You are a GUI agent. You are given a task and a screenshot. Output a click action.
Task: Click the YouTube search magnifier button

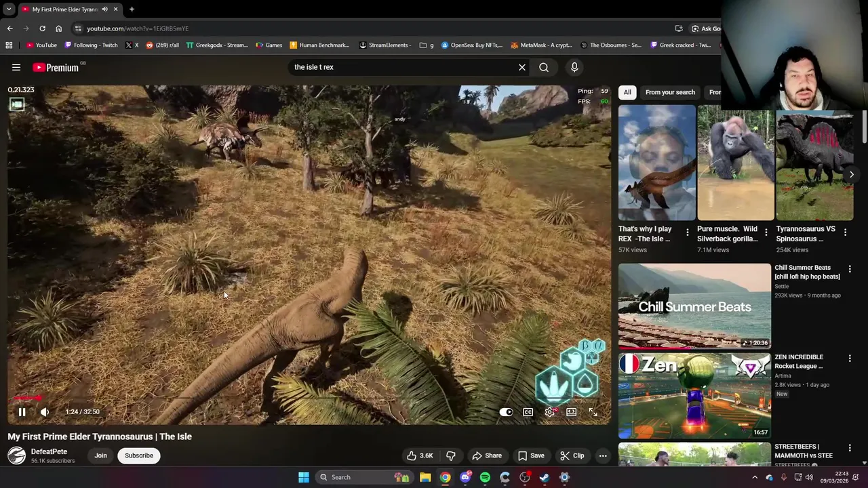click(x=544, y=67)
